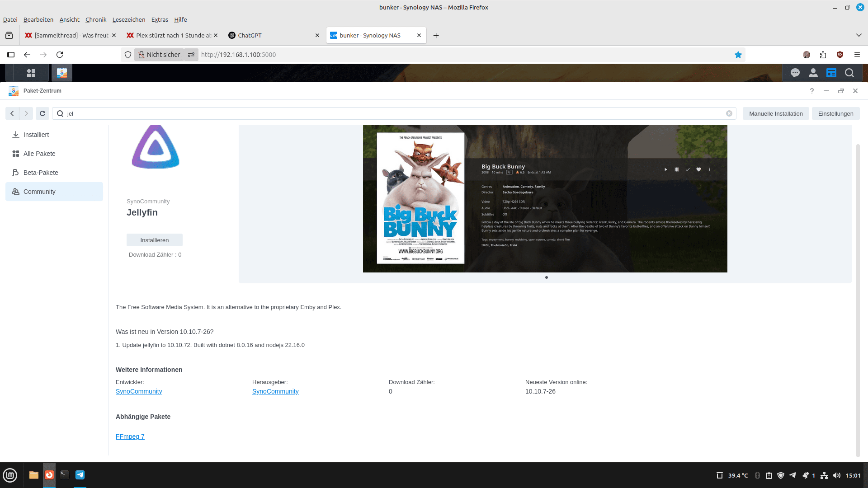Open the DSM user account icon

coord(813,73)
